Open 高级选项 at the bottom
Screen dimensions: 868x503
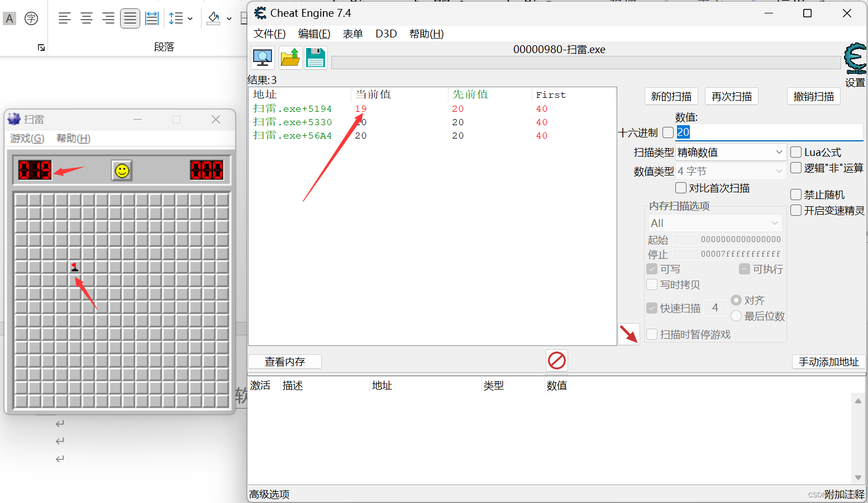269,494
